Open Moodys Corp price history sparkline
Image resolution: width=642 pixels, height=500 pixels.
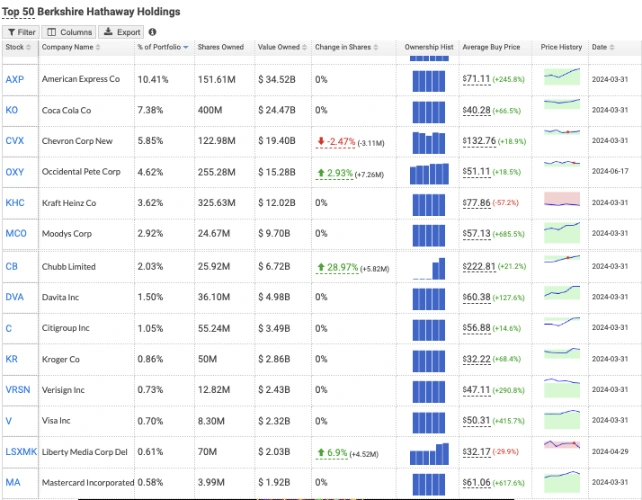pos(562,233)
